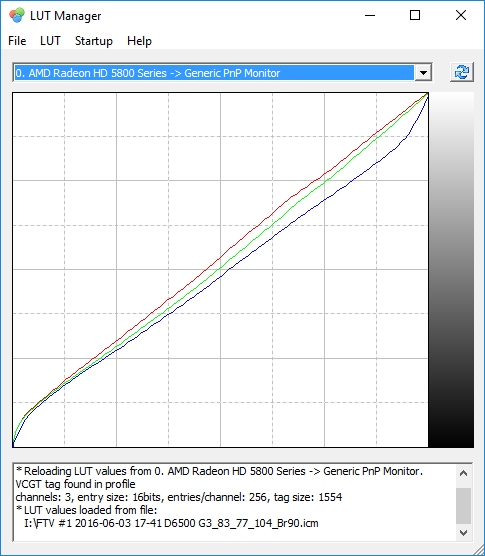Open the Startup menu
The image size is (485, 556).
click(x=94, y=41)
